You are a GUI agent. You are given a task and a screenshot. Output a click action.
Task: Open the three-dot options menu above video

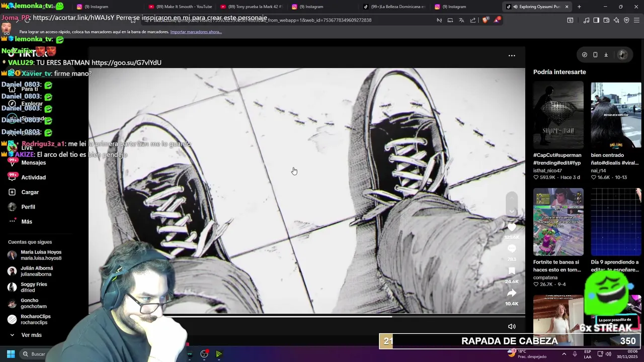pyautogui.click(x=512, y=55)
